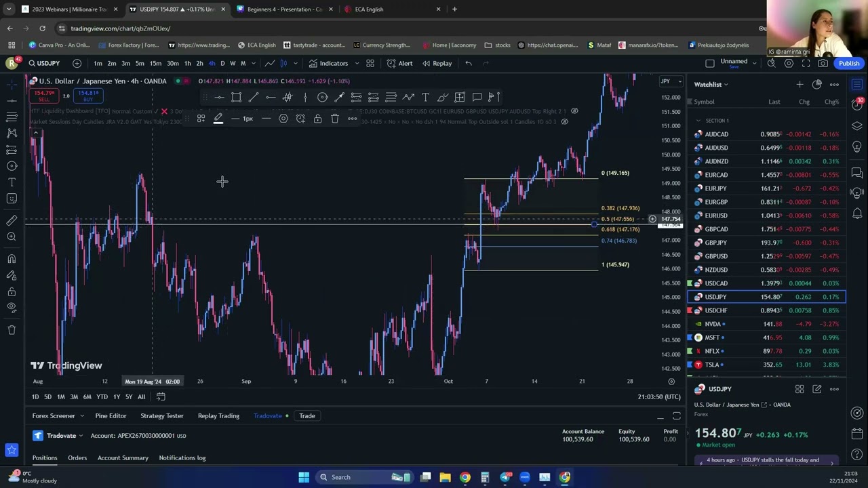Remove the TFO Liquidity Dashboard indicator
This screenshot has width=868, height=488.
164,111
